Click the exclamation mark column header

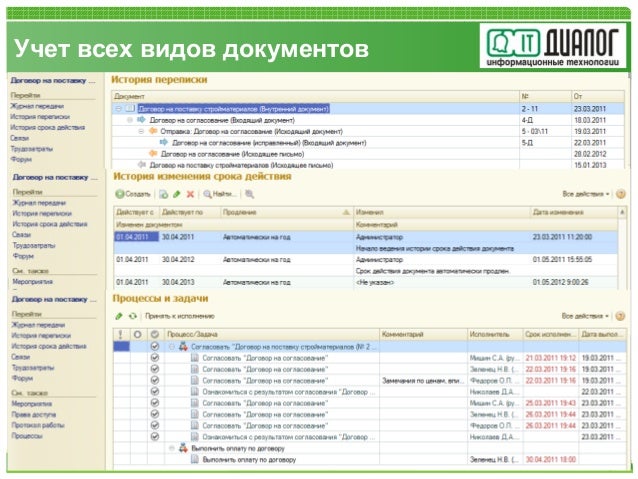[120, 335]
